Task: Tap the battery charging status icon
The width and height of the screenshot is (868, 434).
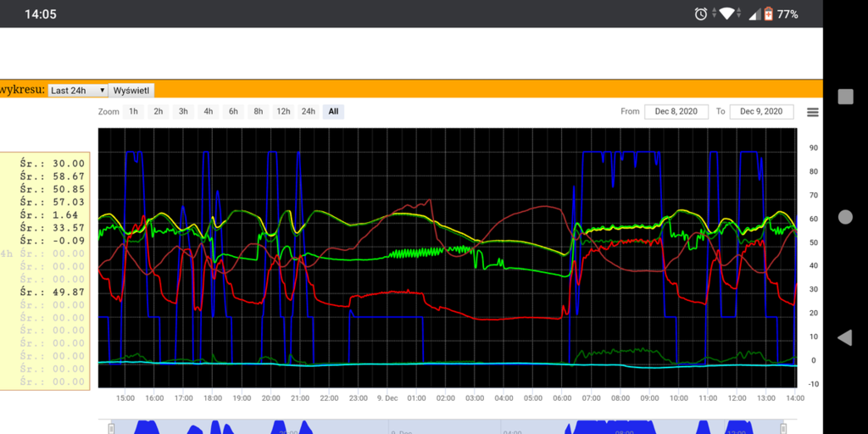Action: point(768,14)
